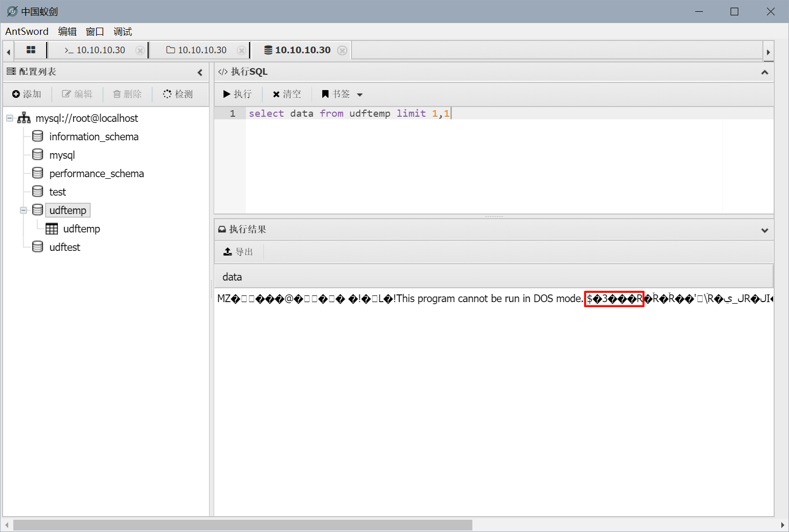Select the information_schema database

coord(94,137)
